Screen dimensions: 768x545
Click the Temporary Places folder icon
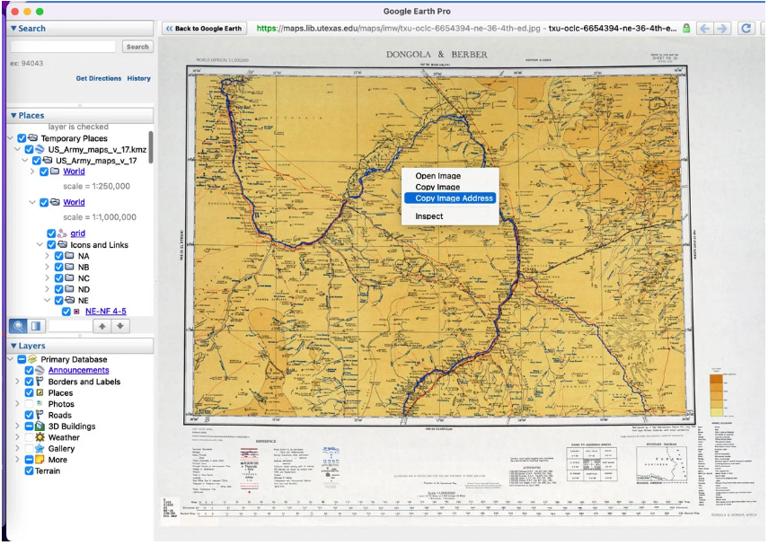(x=33, y=138)
